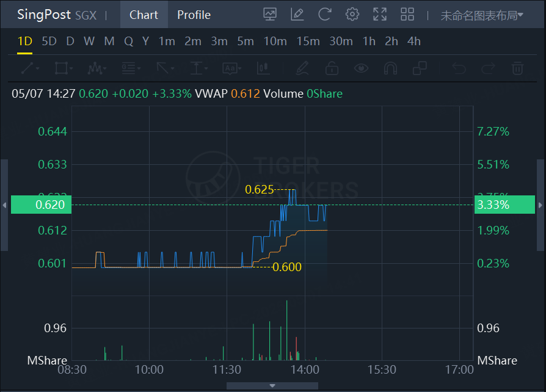Click the 11:30 time axis label
This screenshot has width=546, height=392.
(x=227, y=370)
